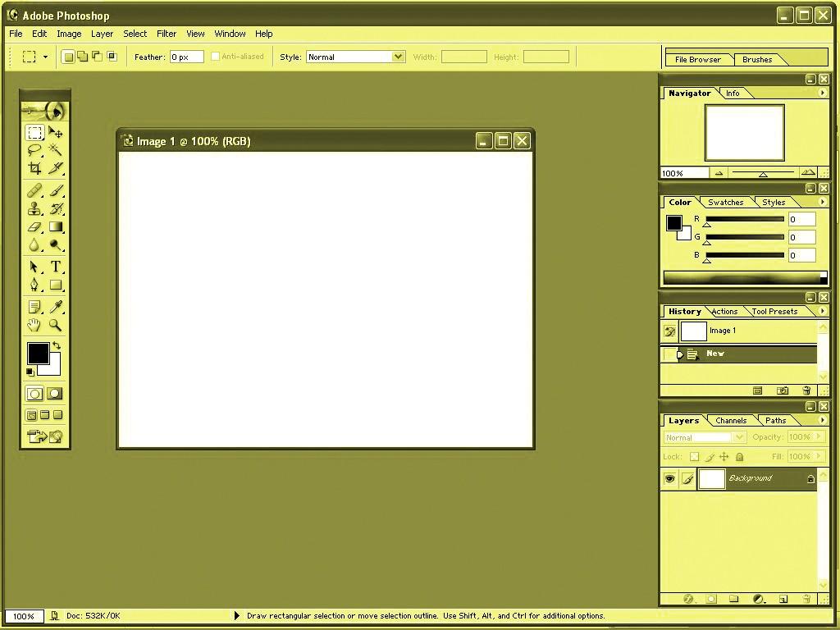Open the Image menu
The width and height of the screenshot is (840, 630).
[69, 33]
